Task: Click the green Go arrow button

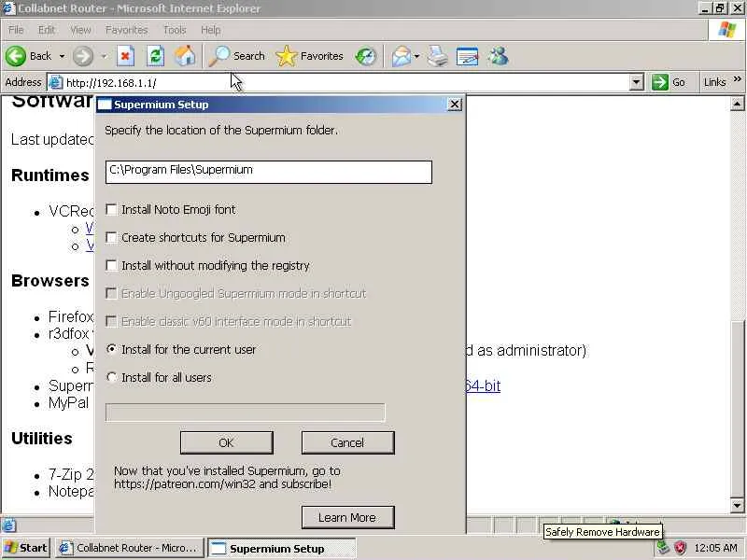Action: 660,82
